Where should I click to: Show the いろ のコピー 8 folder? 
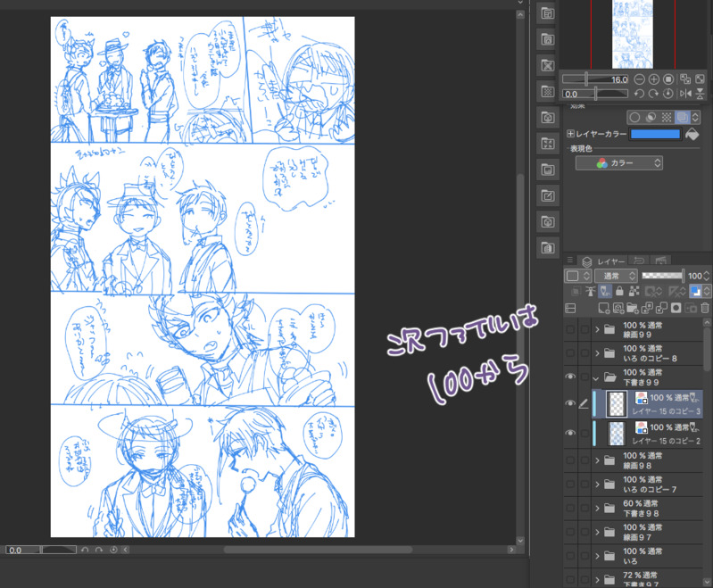[570, 353]
